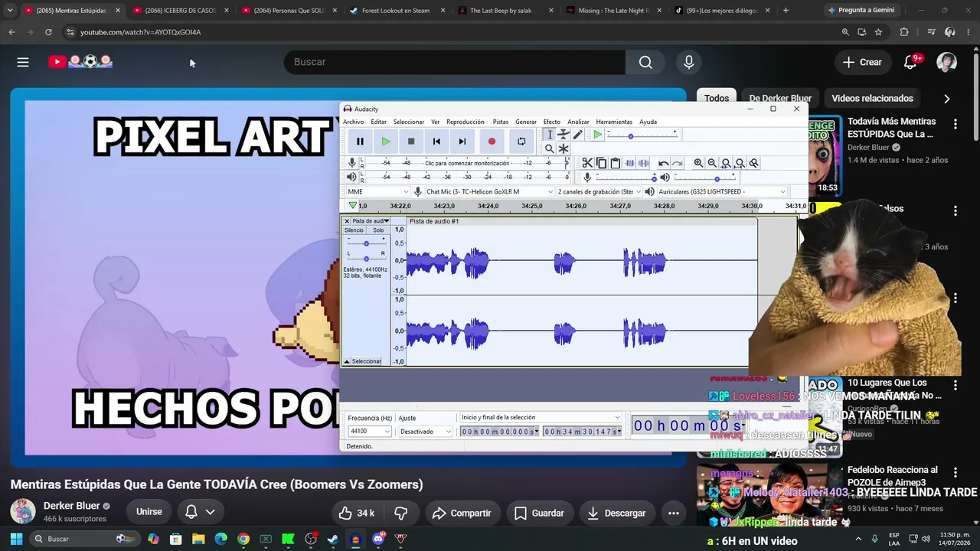The image size is (980, 551).
Task: Open the YouTube hamburger guide menu
Action: pyautogui.click(x=23, y=62)
